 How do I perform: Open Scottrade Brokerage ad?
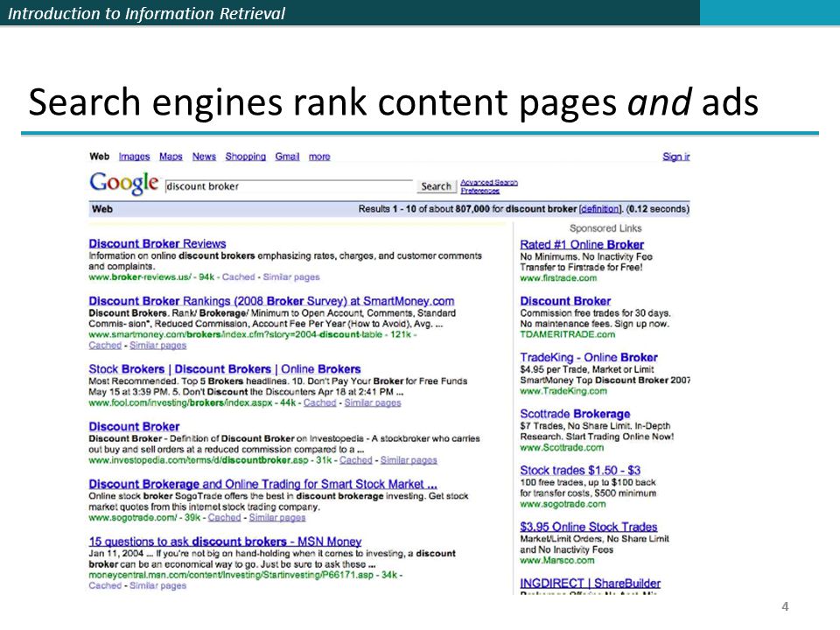click(x=575, y=414)
